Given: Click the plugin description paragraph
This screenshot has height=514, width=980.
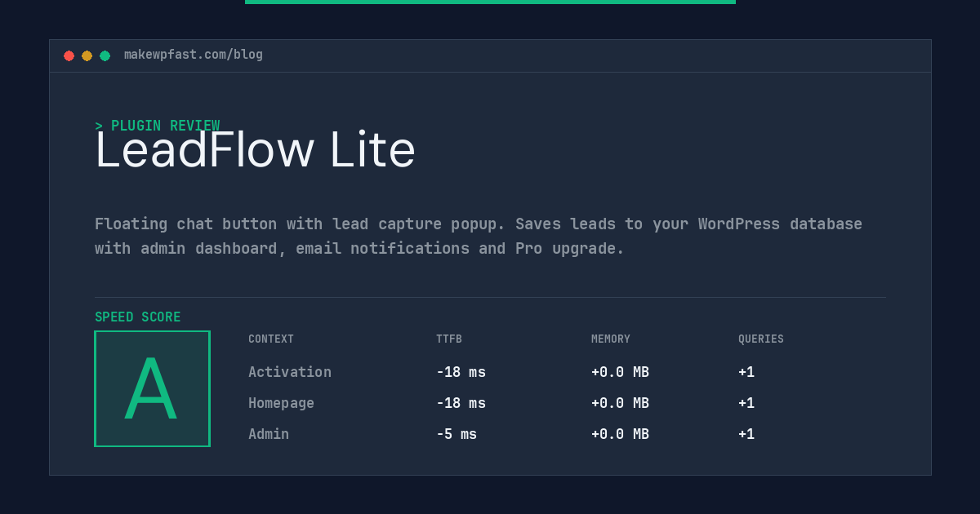Looking at the screenshot, I should click(x=479, y=236).
